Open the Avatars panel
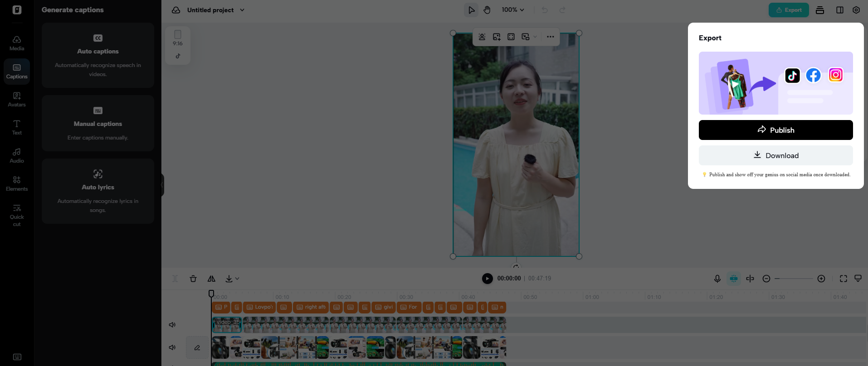 [x=17, y=99]
